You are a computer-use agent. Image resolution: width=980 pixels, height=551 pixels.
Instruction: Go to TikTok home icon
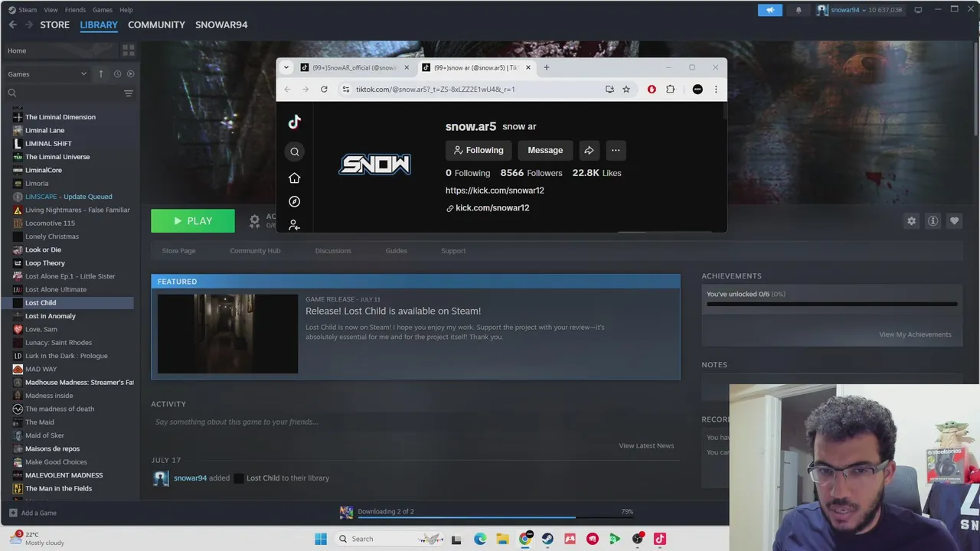coord(294,178)
